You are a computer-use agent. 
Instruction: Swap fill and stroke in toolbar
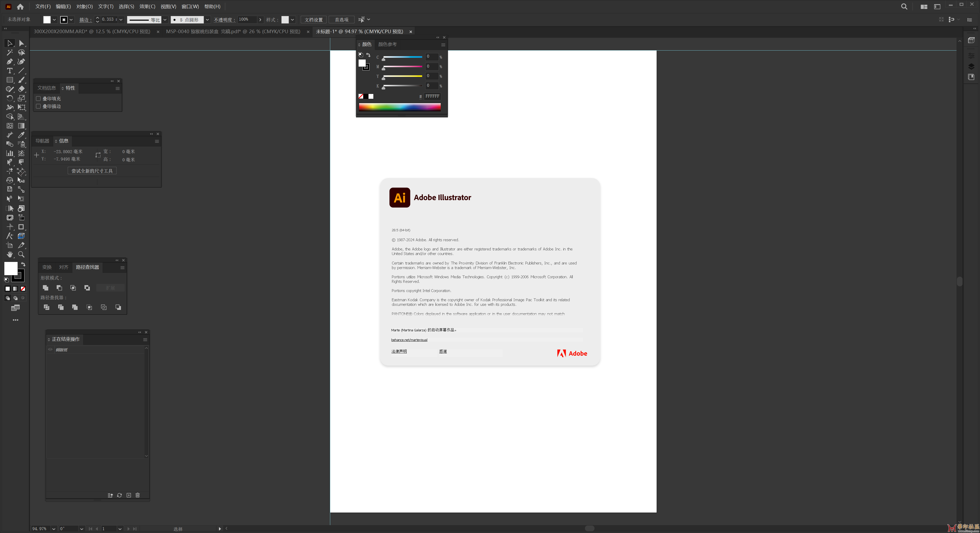(x=23, y=264)
